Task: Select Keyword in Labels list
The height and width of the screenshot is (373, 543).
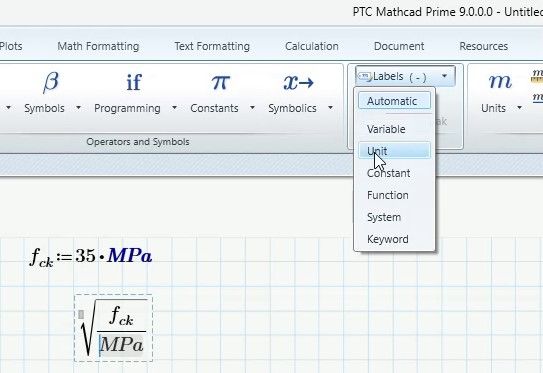Action: point(394,239)
